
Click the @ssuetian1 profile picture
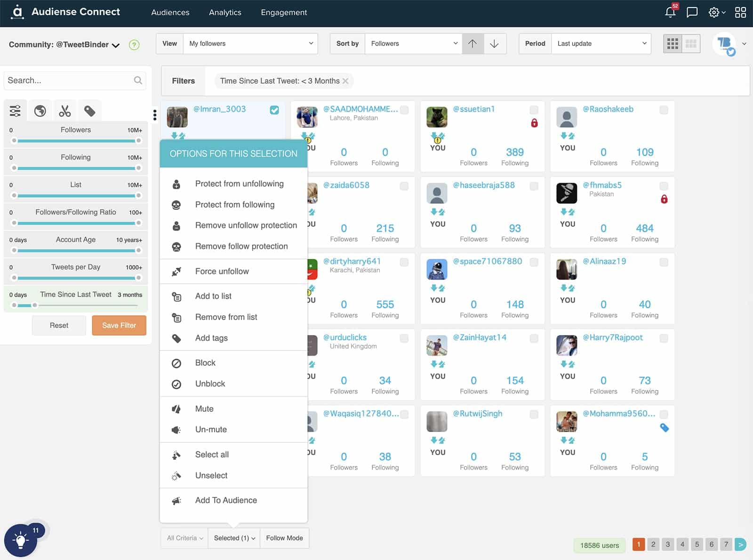[437, 117]
